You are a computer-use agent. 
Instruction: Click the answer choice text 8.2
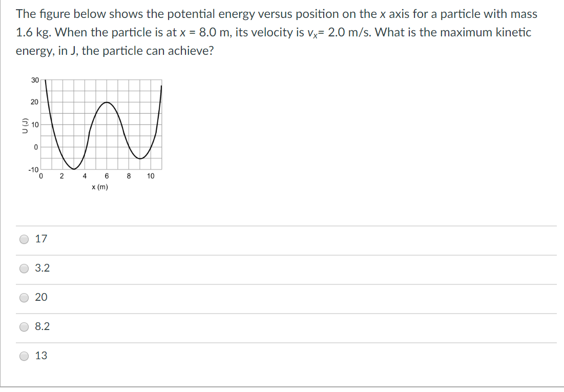[44, 326]
